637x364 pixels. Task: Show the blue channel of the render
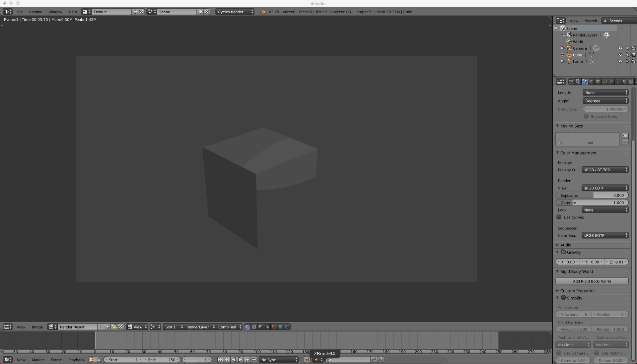click(287, 327)
